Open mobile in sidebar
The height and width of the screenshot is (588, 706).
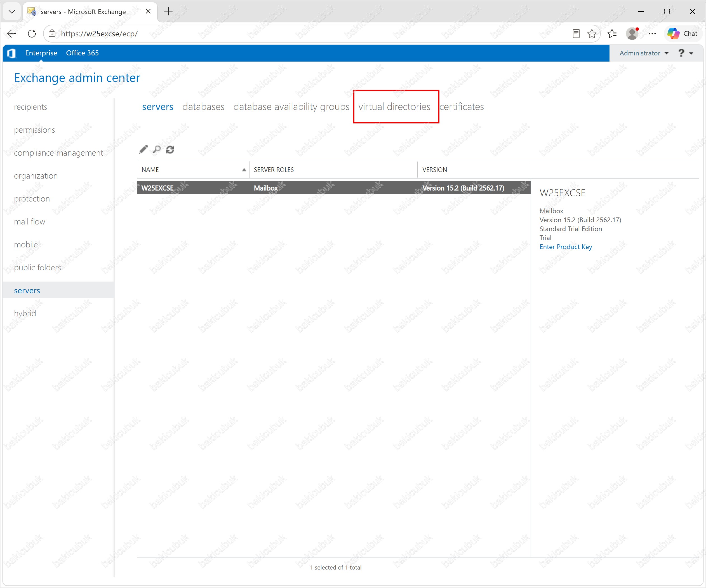(x=26, y=245)
